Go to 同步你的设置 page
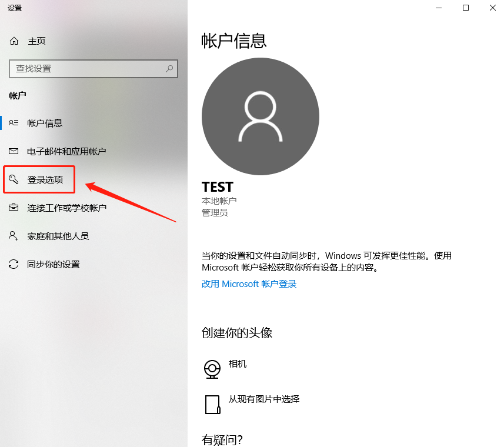This screenshot has height=447, width=504. (54, 264)
